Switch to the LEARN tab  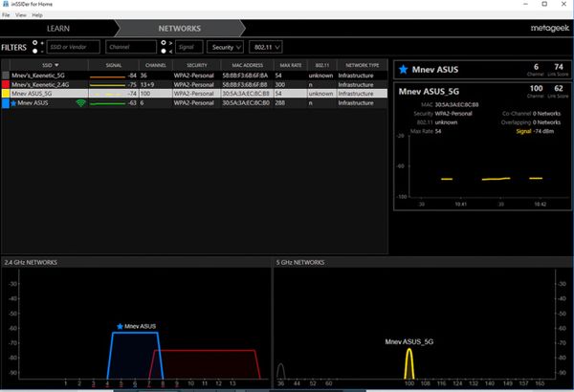pyautogui.click(x=57, y=29)
